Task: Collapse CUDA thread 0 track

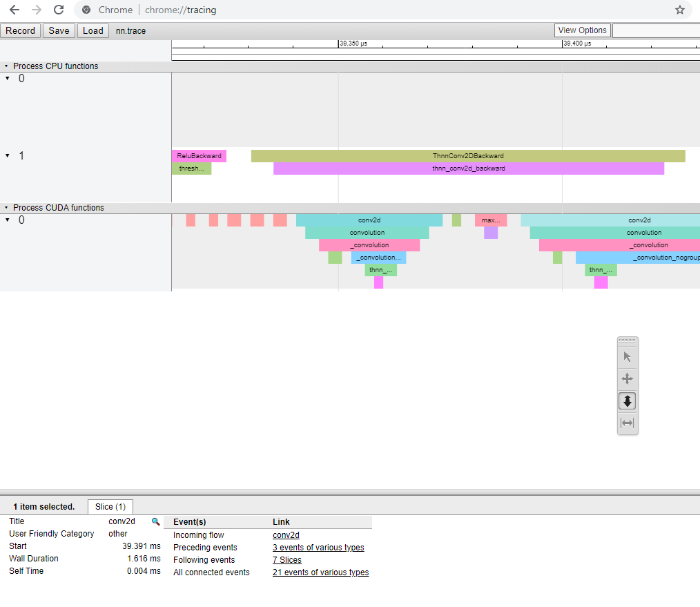Action: [x=8, y=220]
